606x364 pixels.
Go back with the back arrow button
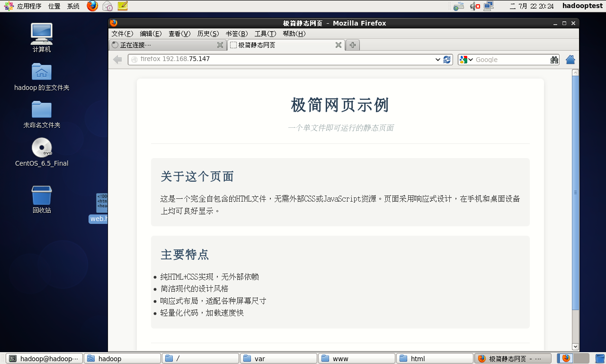pos(117,60)
